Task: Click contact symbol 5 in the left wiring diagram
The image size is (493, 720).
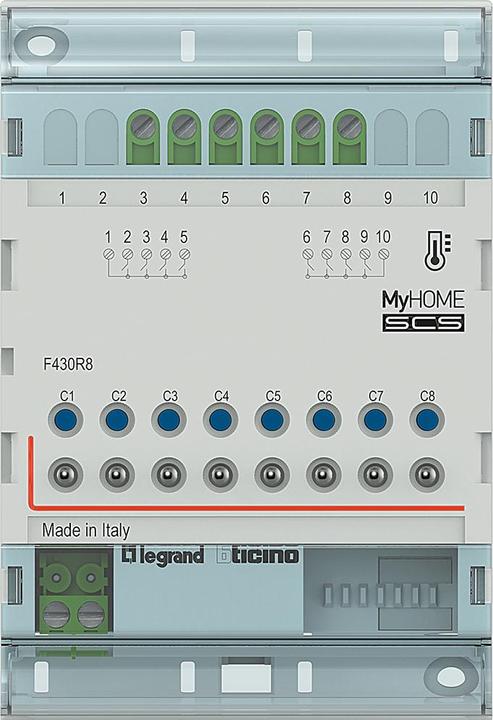Action: (x=184, y=254)
